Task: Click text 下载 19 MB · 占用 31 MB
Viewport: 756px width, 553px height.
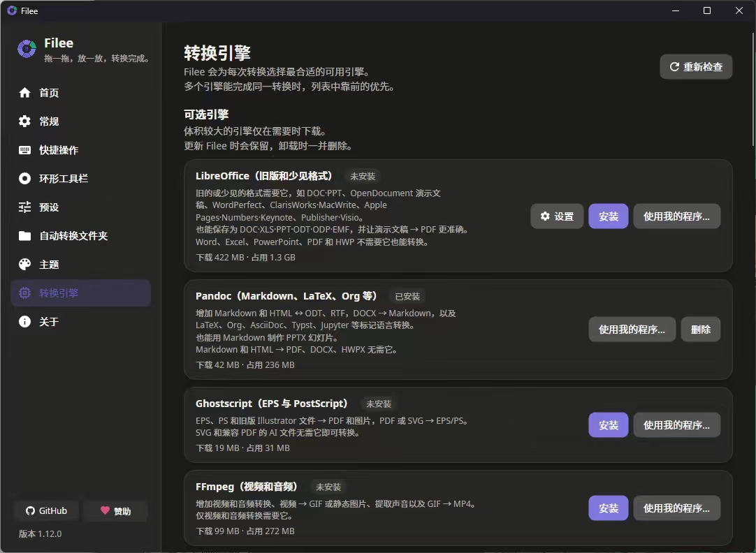Action: click(x=242, y=448)
